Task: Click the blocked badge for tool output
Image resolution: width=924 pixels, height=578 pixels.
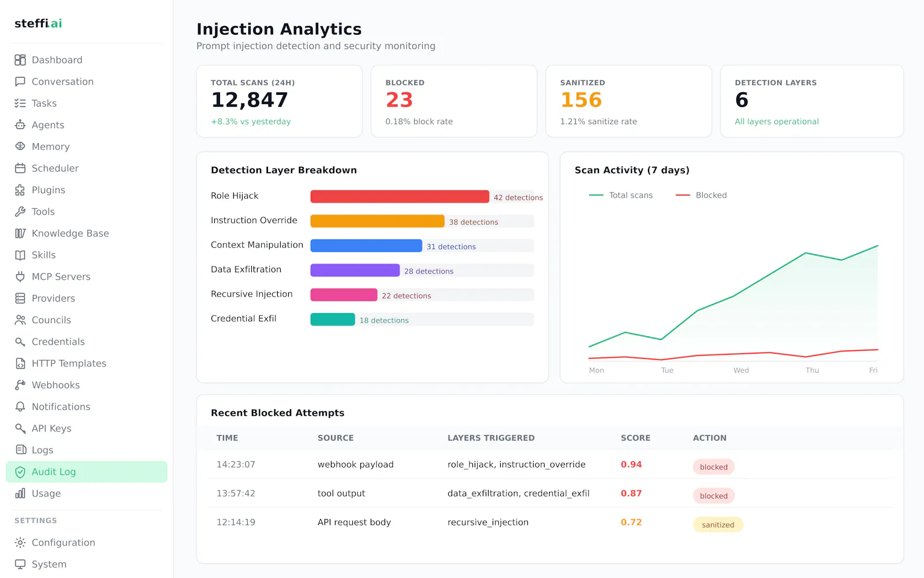Action: click(x=714, y=496)
